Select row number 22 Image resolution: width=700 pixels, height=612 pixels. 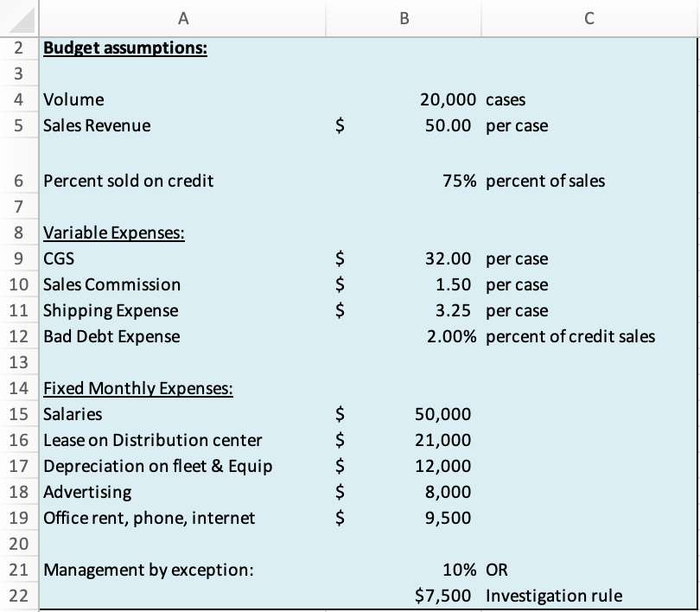coord(17,596)
